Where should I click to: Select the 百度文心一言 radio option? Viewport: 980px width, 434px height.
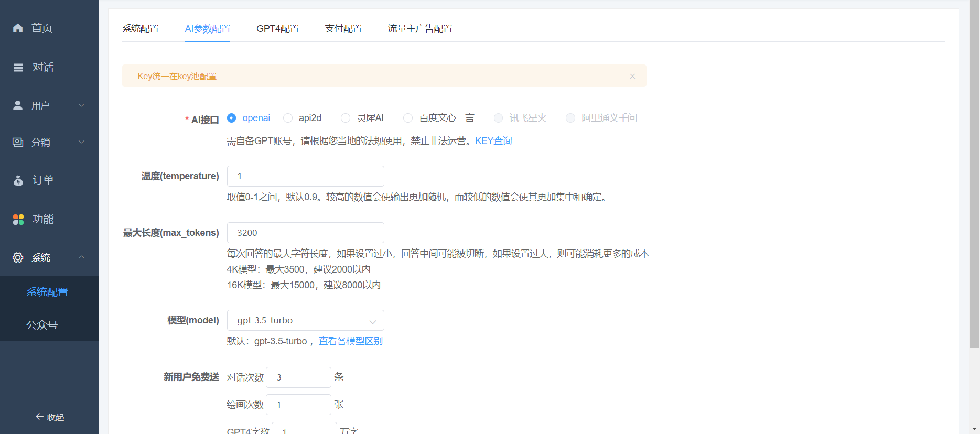click(408, 118)
